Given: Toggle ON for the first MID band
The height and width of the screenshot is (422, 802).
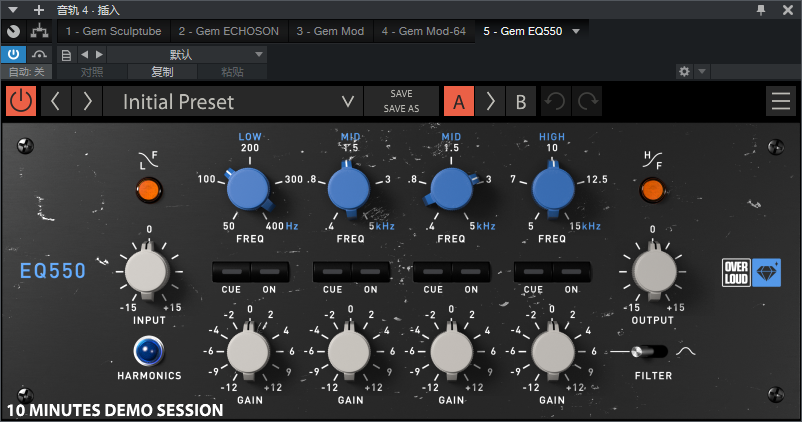Looking at the screenshot, I should [370, 272].
